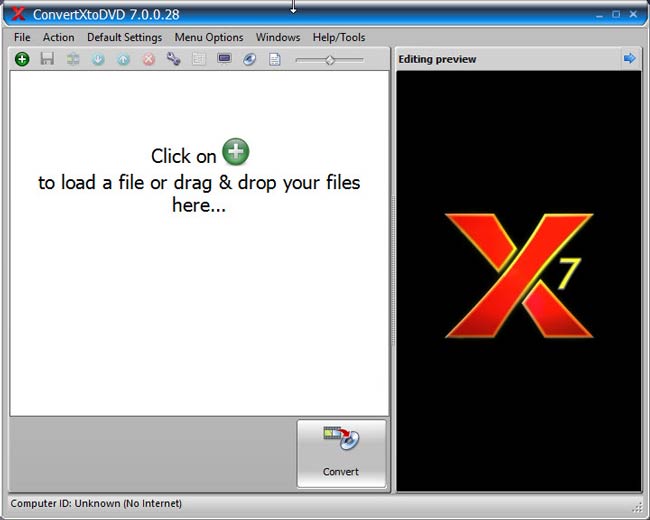
Task: Click the X7 logo in the preview pane
Action: coord(519,275)
